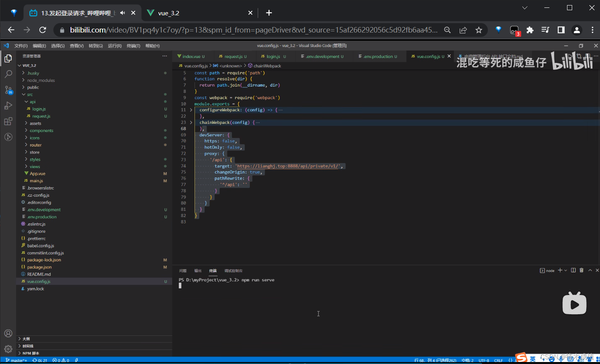Click the chainWebpack breadcrumb item

[265, 66]
